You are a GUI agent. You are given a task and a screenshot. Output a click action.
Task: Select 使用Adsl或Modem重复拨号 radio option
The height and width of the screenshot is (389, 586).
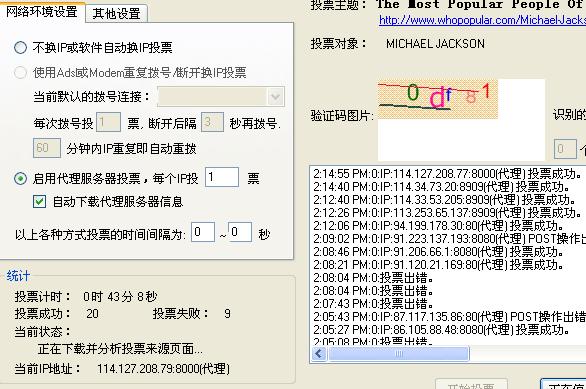tap(20, 72)
